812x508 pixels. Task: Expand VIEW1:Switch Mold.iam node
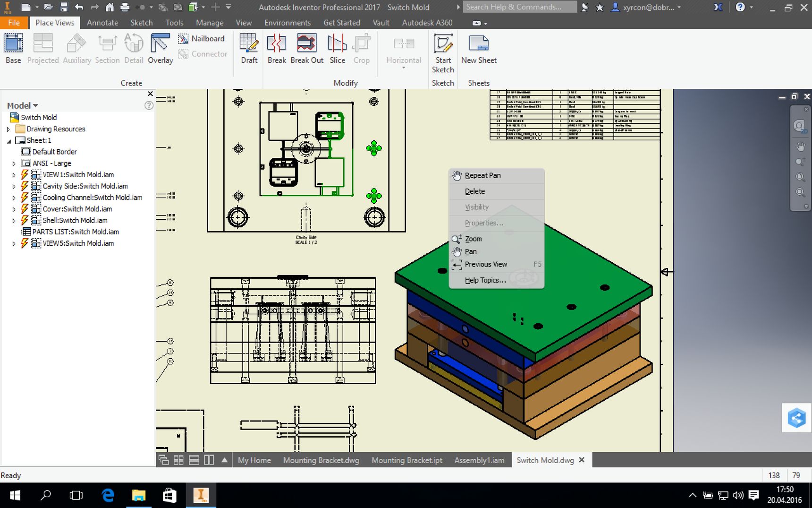(x=14, y=175)
